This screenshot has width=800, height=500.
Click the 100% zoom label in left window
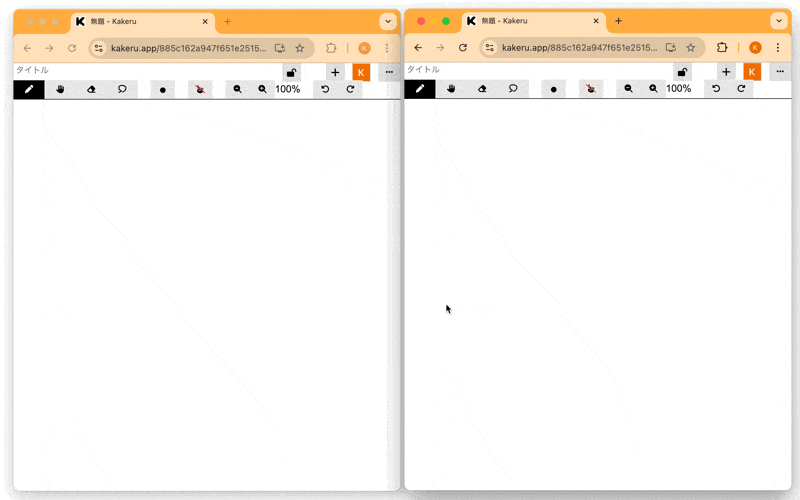pyautogui.click(x=288, y=89)
